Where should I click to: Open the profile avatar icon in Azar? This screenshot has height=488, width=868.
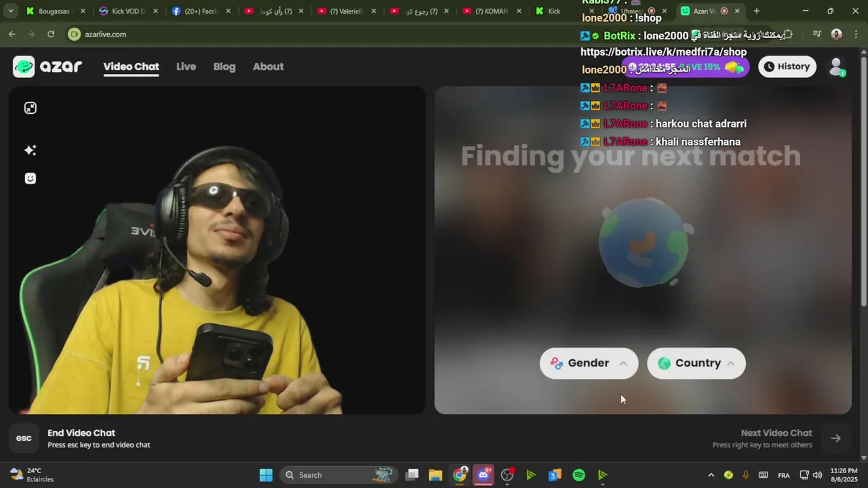pos(836,66)
